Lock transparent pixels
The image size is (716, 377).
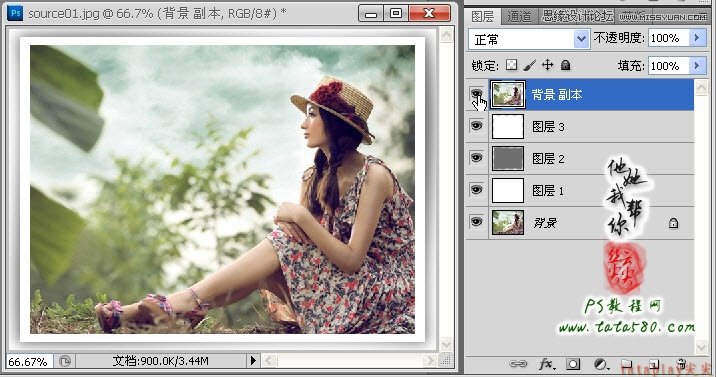tap(511, 65)
